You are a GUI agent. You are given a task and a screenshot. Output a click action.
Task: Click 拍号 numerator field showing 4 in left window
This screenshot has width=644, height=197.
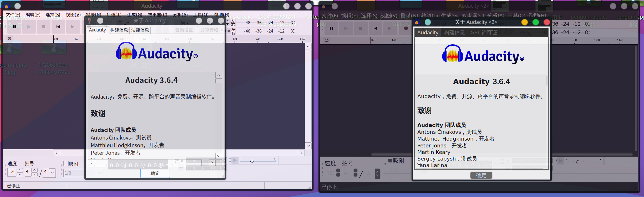coord(28,172)
